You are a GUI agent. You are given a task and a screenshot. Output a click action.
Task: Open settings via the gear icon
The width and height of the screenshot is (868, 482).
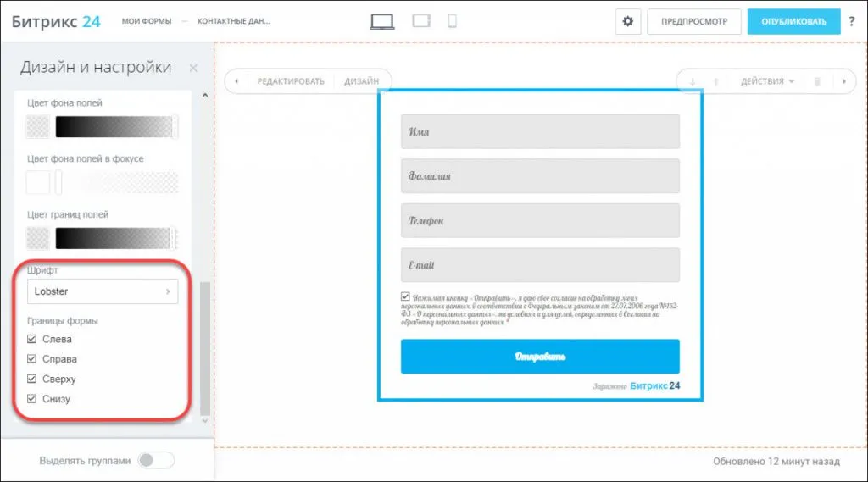tap(627, 22)
